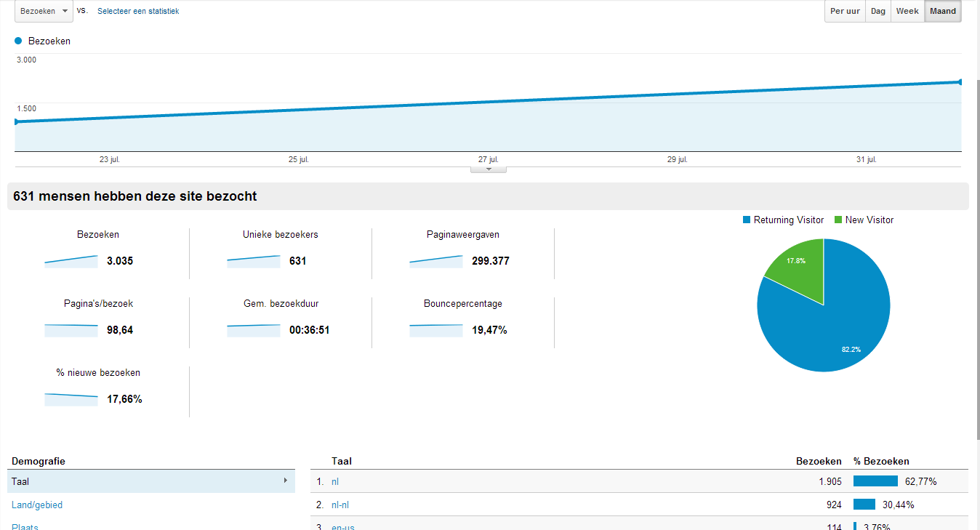Click the Bouncepercentage sparkline
This screenshot has height=530, width=980.
pos(435,330)
